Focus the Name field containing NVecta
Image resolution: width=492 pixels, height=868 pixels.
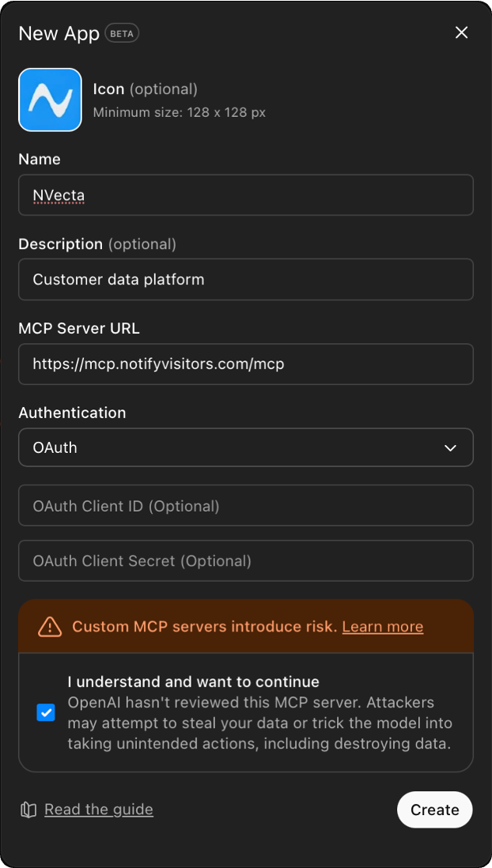pyautogui.click(x=245, y=195)
